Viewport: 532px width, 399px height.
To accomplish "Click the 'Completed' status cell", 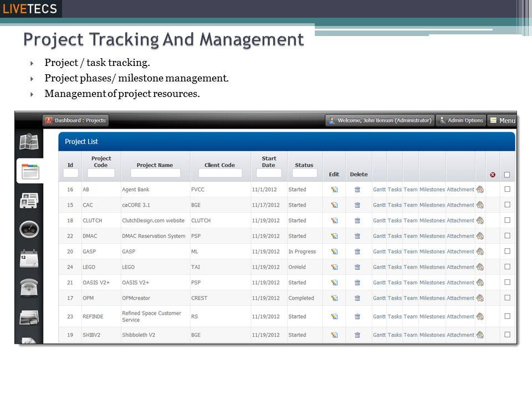I will [301, 298].
